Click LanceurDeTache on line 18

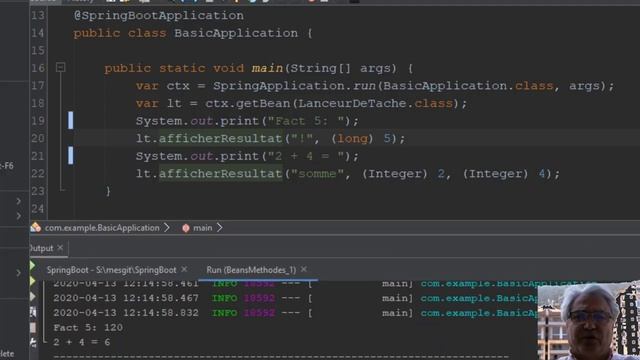tap(353, 103)
